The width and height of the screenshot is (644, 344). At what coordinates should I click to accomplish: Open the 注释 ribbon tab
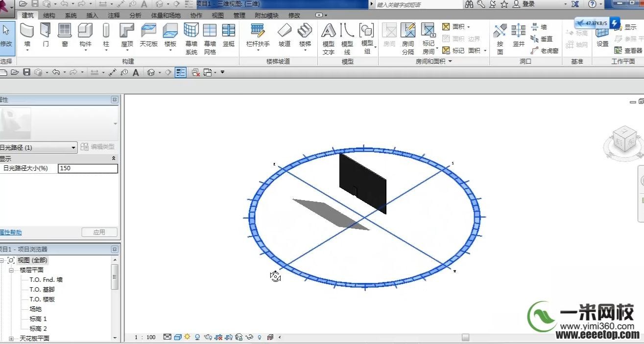[x=114, y=16]
